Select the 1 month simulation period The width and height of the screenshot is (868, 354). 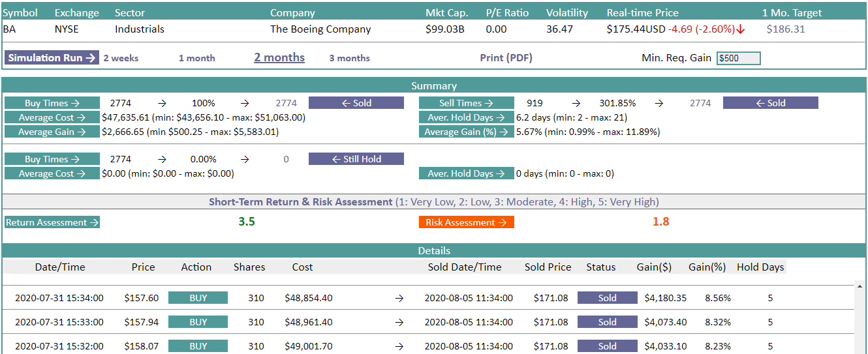196,58
